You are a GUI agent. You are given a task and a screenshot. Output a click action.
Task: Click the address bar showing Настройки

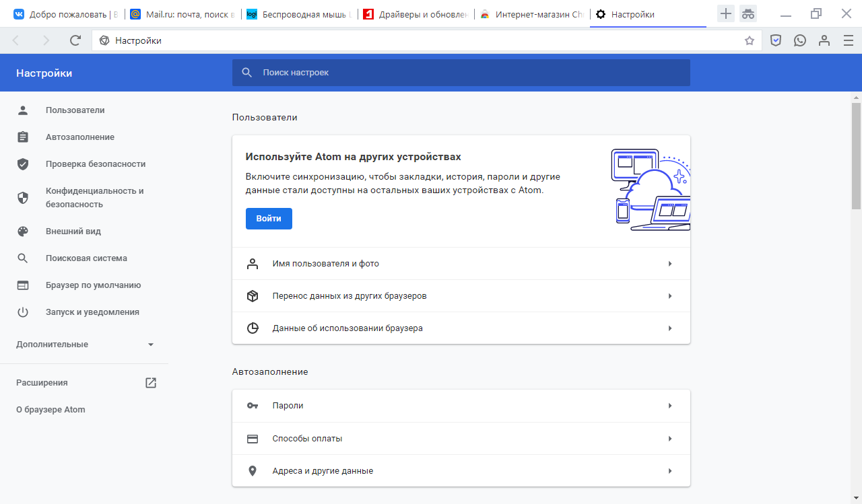[427, 40]
